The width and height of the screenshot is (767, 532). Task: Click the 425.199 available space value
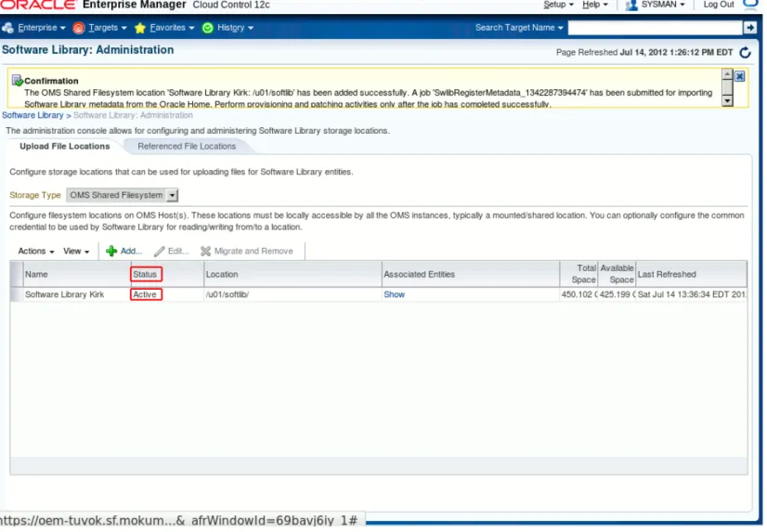click(618, 295)
